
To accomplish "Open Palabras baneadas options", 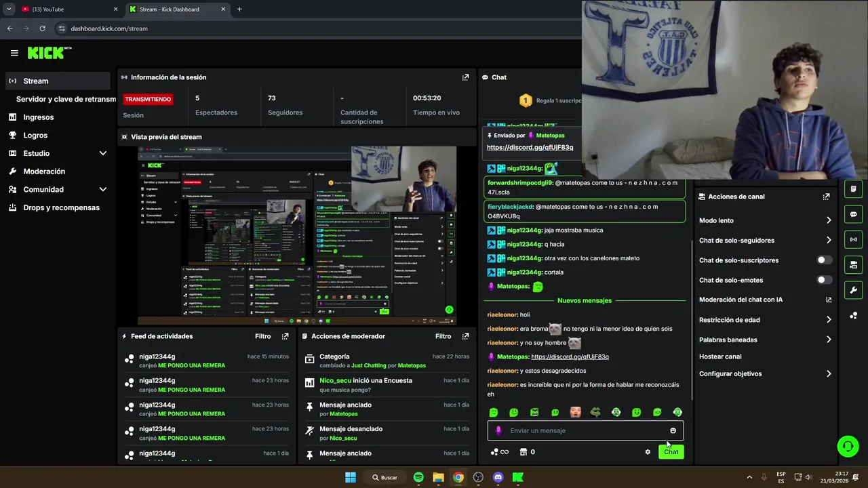I will pos(765,340).
